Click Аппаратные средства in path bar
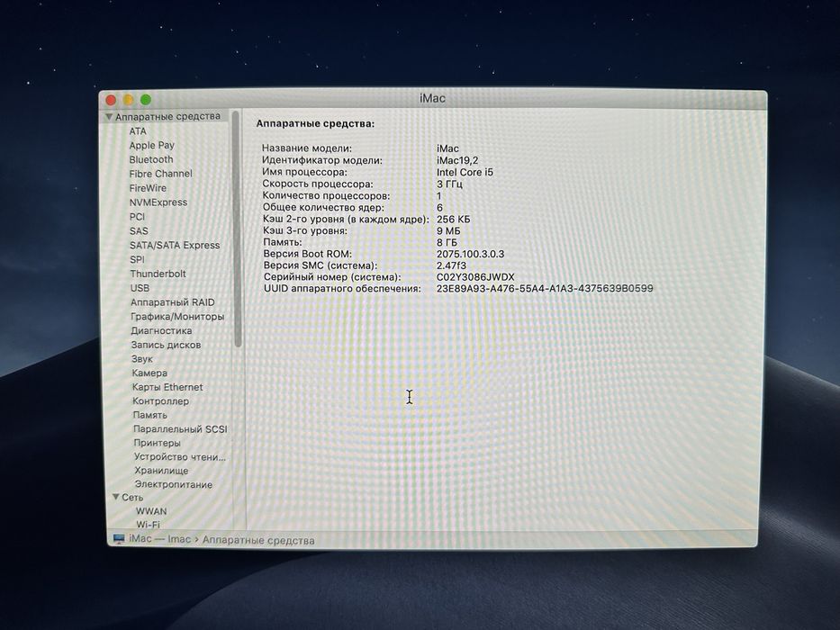The image size is (840, 630). point(258,540)
